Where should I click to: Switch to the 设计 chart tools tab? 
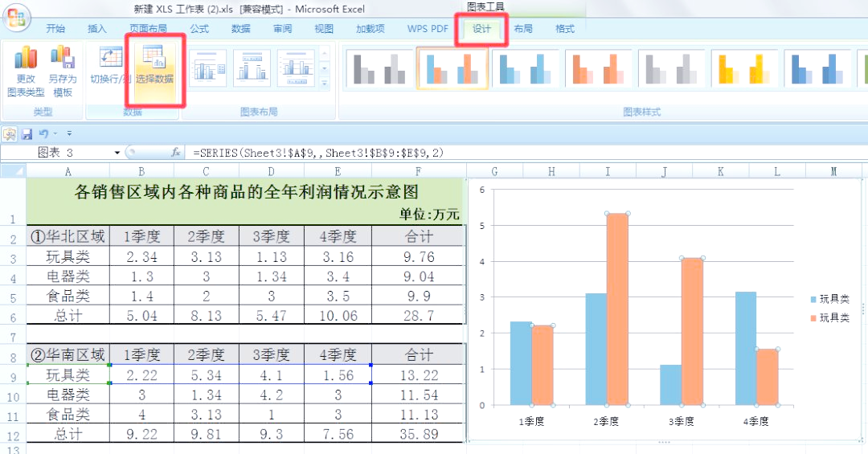pyautogui.click(x=481, y=28)
